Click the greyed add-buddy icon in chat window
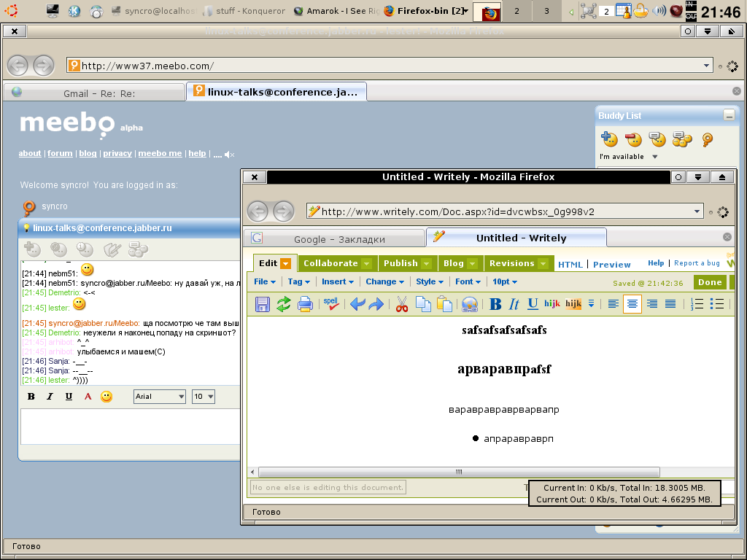 pyautogui.click(x=32, y=249)
